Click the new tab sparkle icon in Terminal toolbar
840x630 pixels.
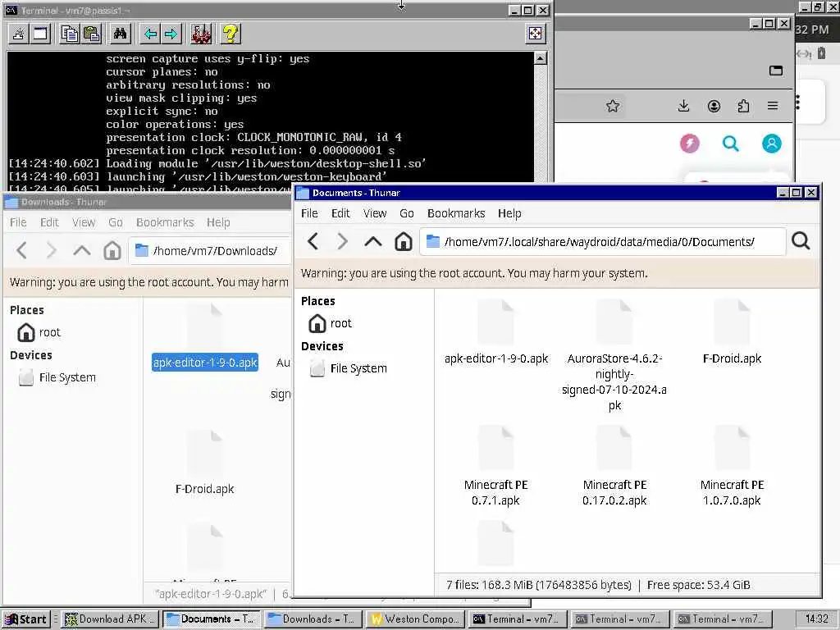(x=20, y=34)
